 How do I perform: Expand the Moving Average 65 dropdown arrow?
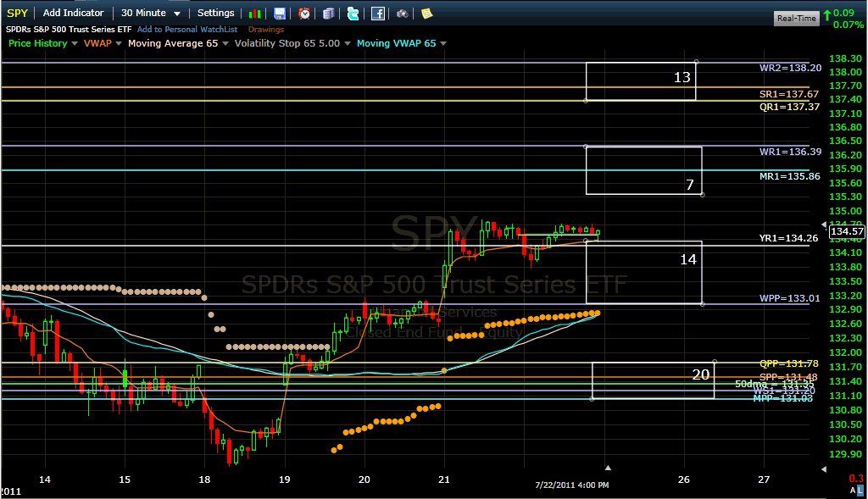point(225,44)
